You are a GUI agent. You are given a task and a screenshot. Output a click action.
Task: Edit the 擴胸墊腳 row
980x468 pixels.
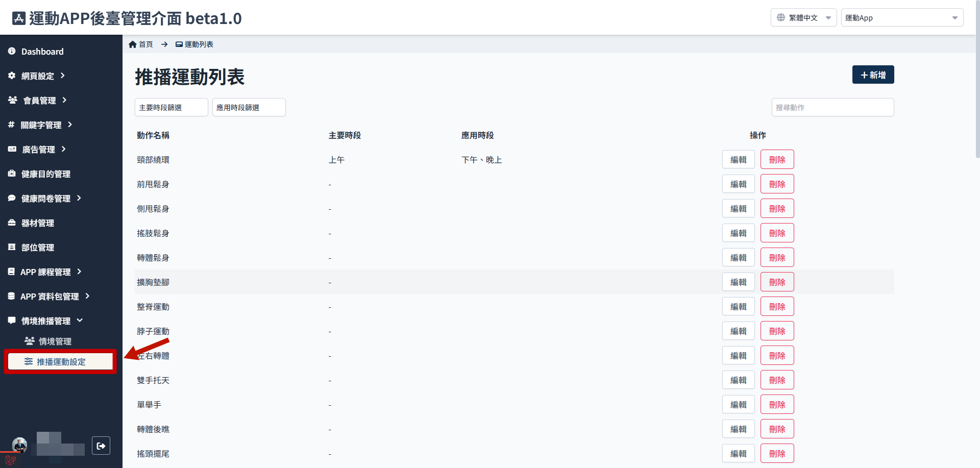739,282
